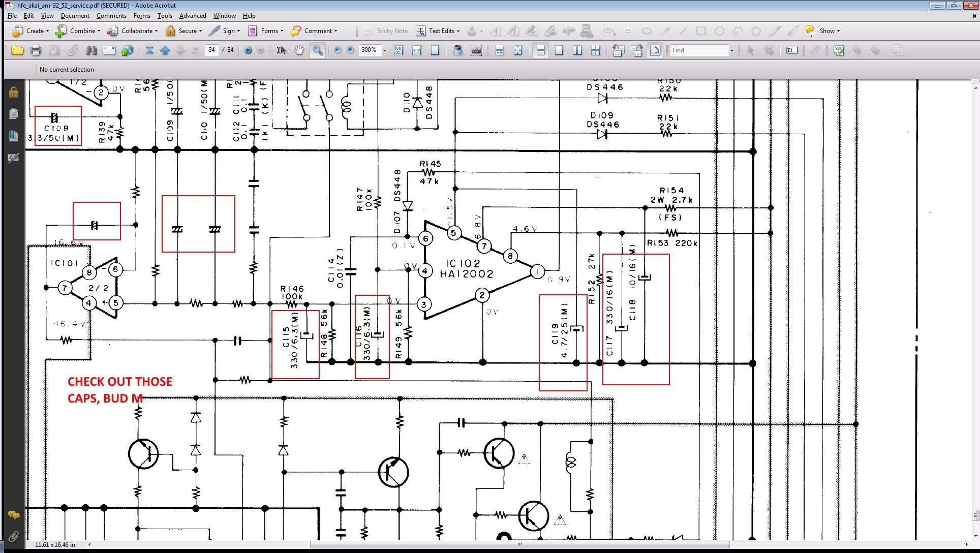
Task: Toggle Line Weights view button
Action: pyautogui.click(x=655, y=50)
